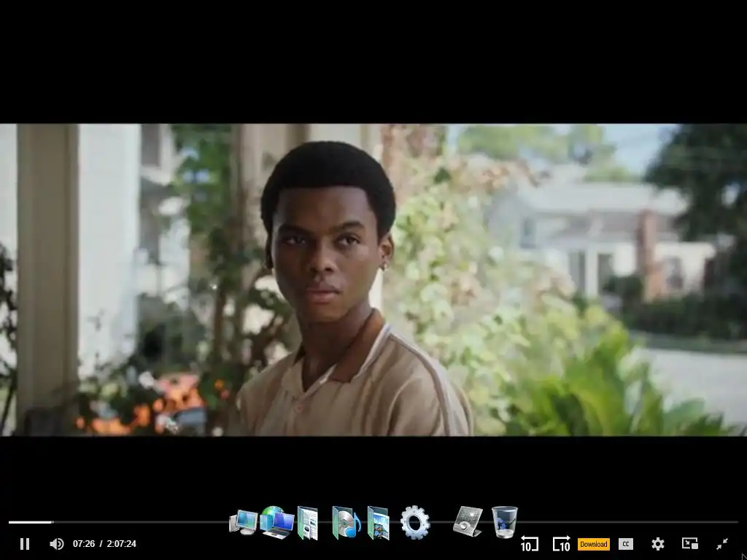
Task: Open the large gear dock icon
Action: (415, 522)
